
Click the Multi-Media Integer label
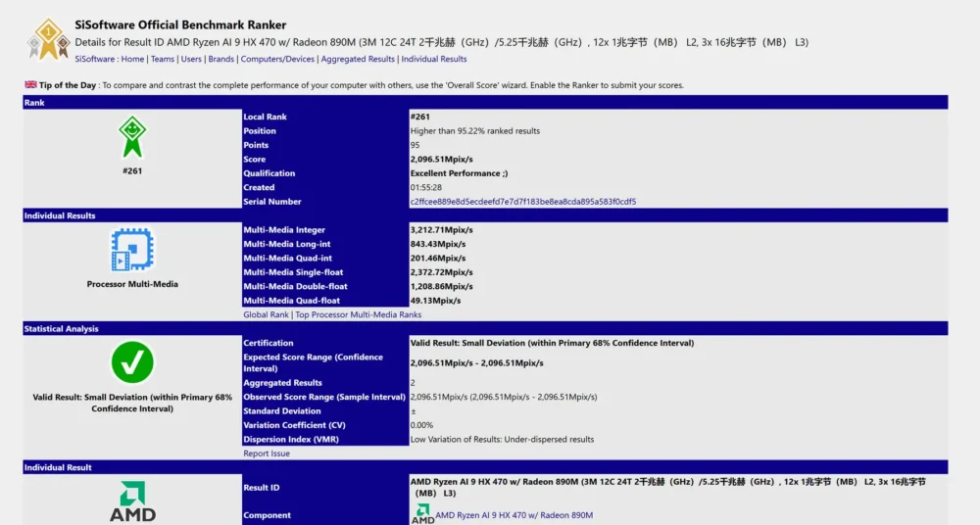(x=284, y=230)
